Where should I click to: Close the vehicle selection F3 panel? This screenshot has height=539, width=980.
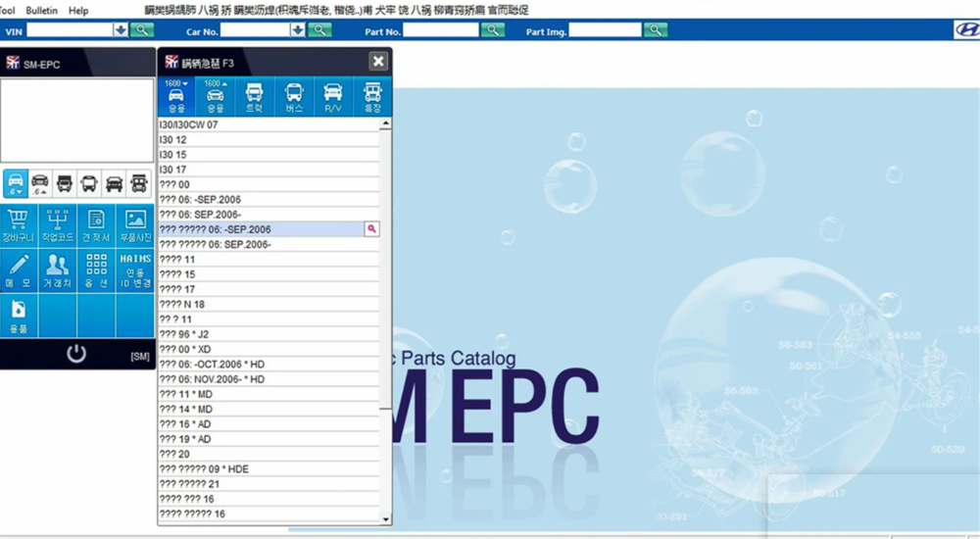click(x=378, y=62)
